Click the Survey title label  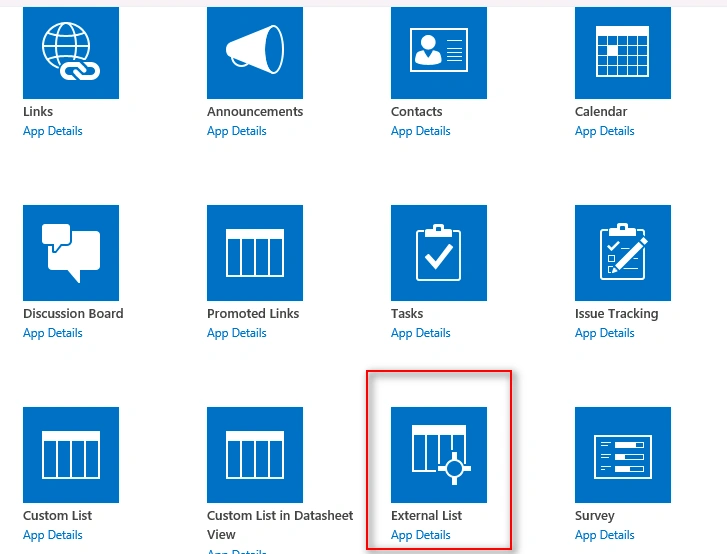pos(595,516)
